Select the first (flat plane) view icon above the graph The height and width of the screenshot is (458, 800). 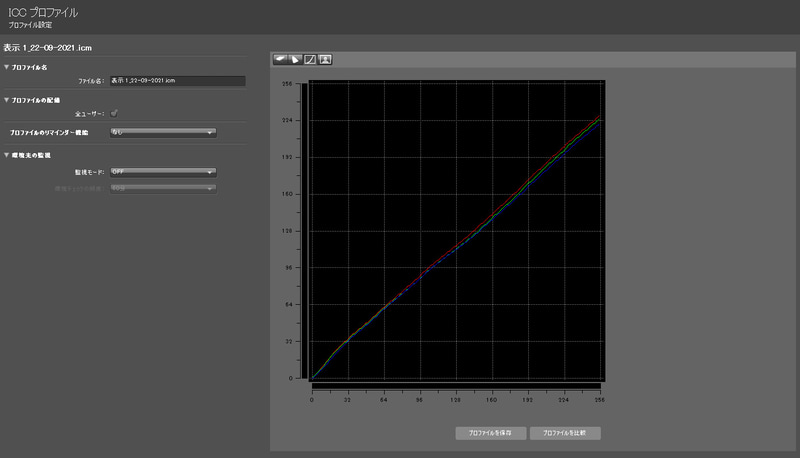[x=280, y=60]
